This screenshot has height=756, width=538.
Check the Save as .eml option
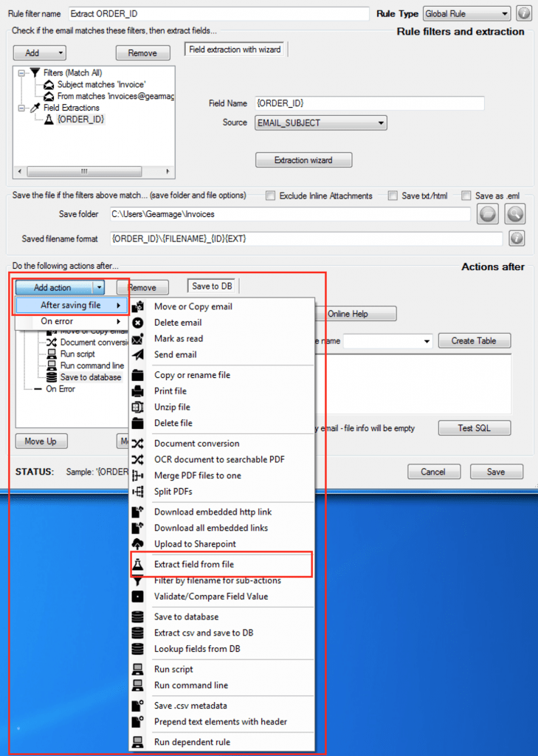[x=466, y=196]
